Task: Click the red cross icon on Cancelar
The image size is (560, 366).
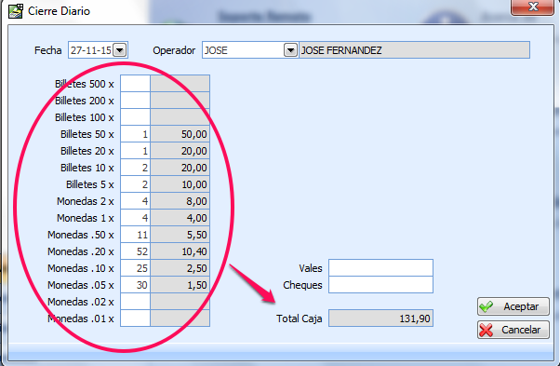Action: (x=486, y=330)
